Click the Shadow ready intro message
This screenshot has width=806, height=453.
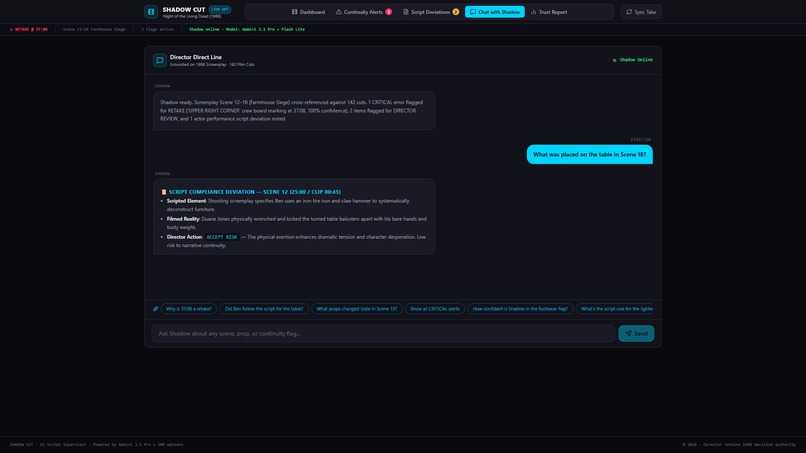pyautogui.click(x=294, y=111)
